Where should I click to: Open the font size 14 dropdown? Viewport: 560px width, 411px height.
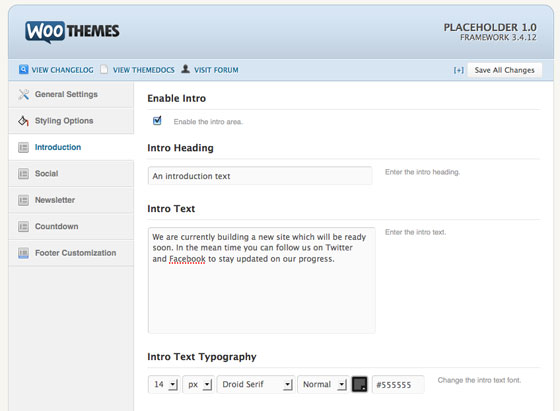click(x=164, y=384)
